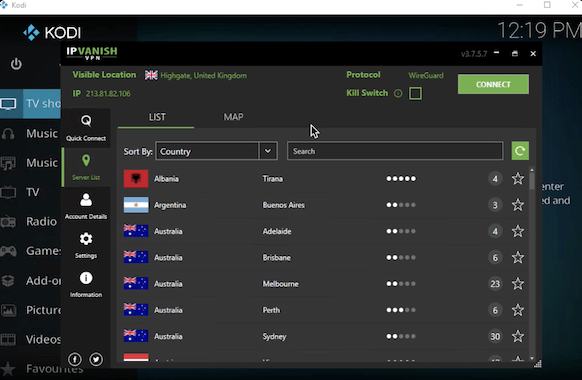The height and width of the screenshot is (380, 582).
Task: Select TV shows in Kodi menu
Action: pyautogui.click(x=30, y=104)
